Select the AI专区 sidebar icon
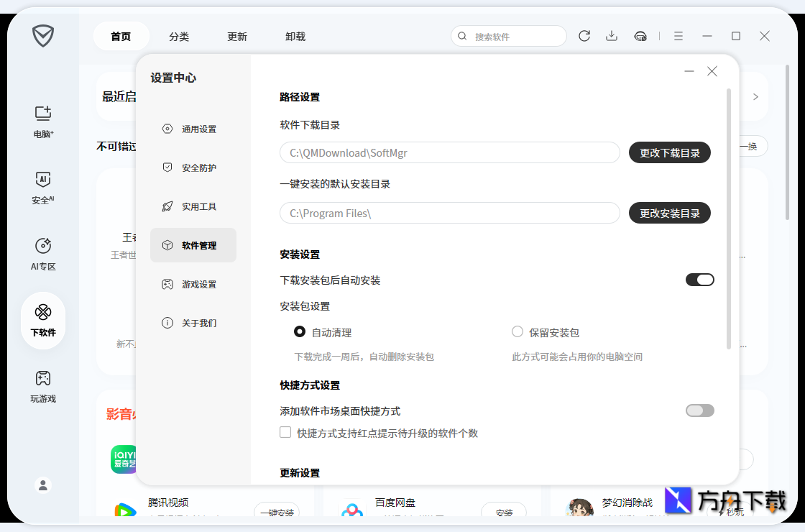The image size is (805, 532). pyautogui.click(x=42, y=252)
